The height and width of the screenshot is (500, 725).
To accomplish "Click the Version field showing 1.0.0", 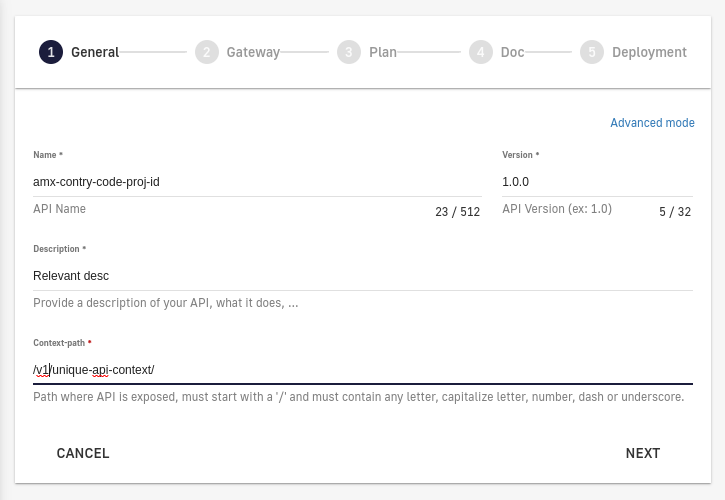I will pyautogui.click(x=596, y=182).
